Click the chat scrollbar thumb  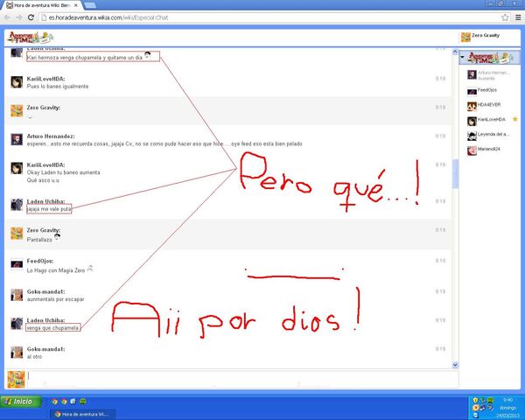click(x=455, y=174)
